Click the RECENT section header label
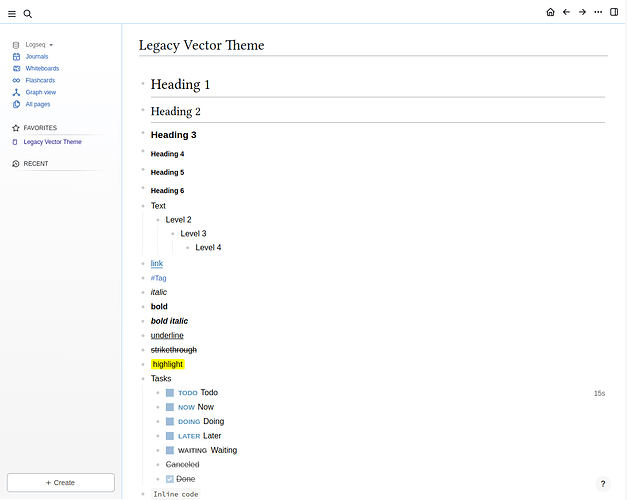 (36, 164)
